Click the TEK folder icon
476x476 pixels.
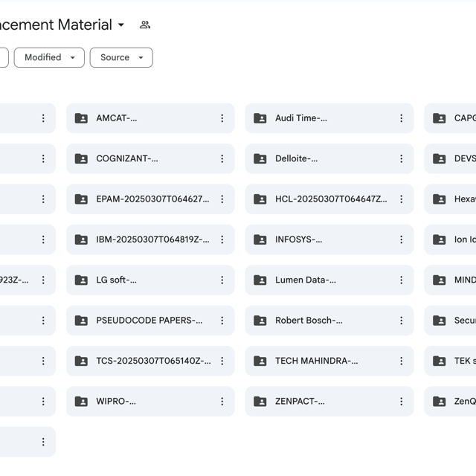tap(440, 361)
